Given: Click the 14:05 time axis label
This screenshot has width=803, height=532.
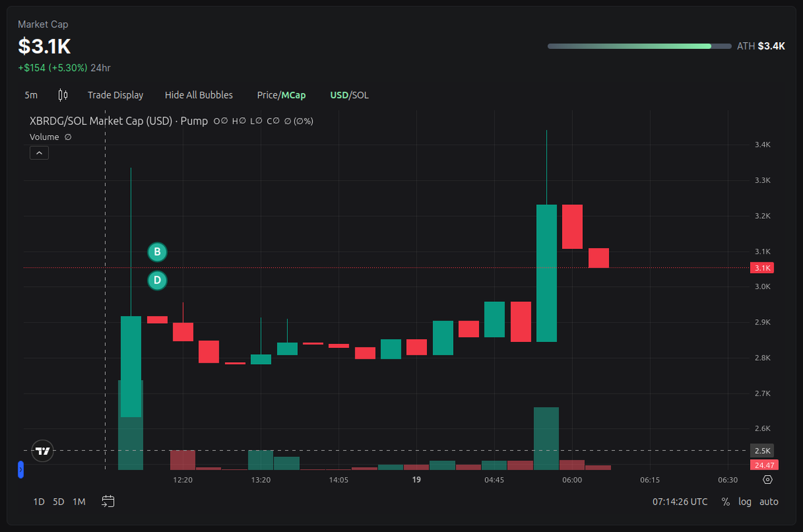Looking at the screenshot, I should (x=338, y=480).
